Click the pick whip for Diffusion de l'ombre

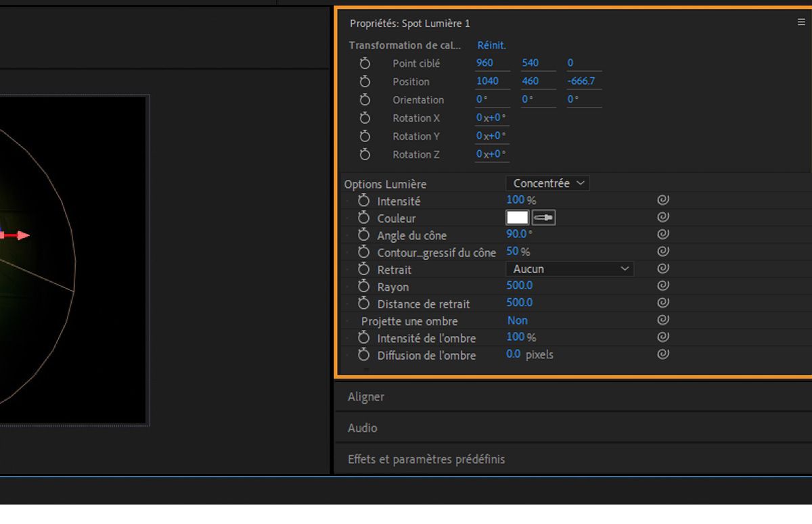pyautogui.click(x=663, y=354)
